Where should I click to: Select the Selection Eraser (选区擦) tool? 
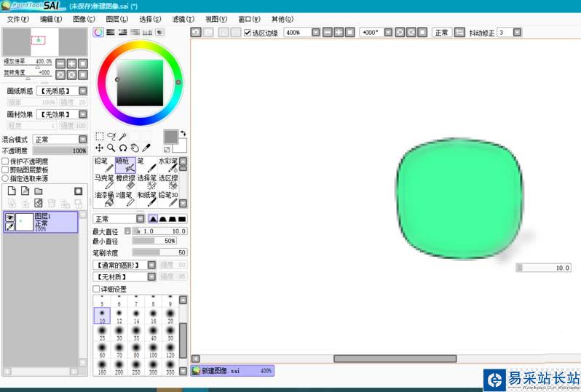tap(168, 182)
